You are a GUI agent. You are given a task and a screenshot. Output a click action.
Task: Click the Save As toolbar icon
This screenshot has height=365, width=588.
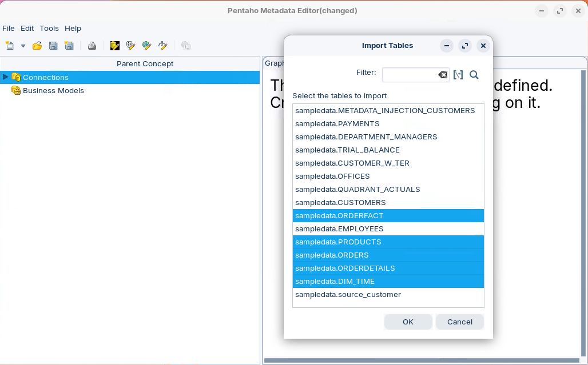coord(69,46)
